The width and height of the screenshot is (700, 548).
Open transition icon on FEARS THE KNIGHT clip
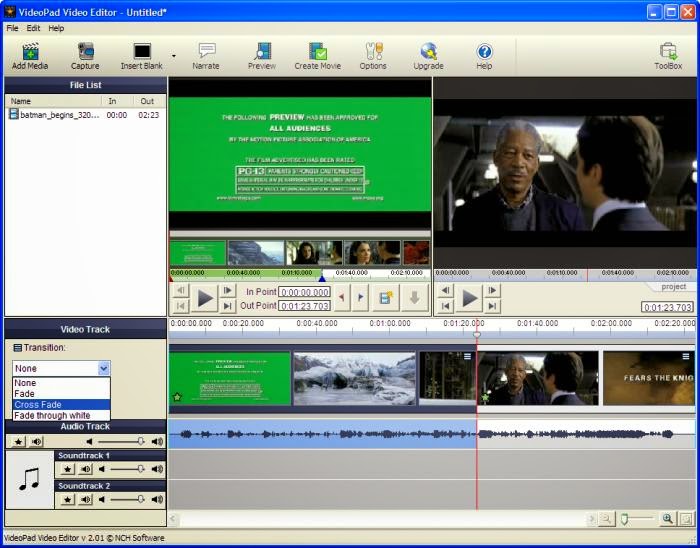(686, 356)
